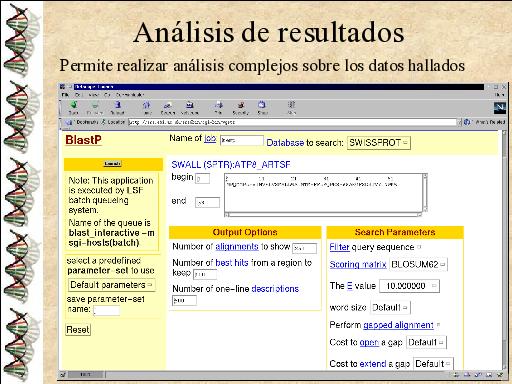Viewport: 512px width, 384px height.
Task: Click the Name of job input field
Action: [x=242, y=140]
